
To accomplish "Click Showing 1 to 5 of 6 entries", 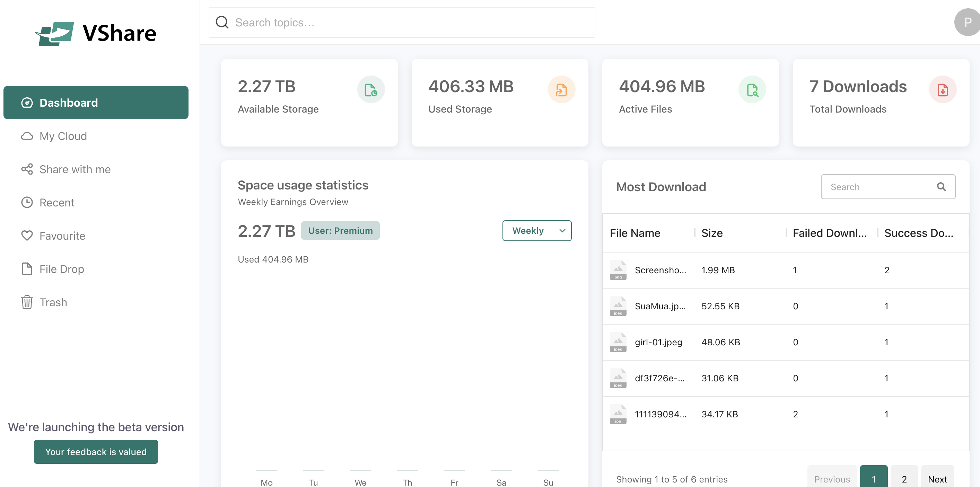I will click(672, 479).
